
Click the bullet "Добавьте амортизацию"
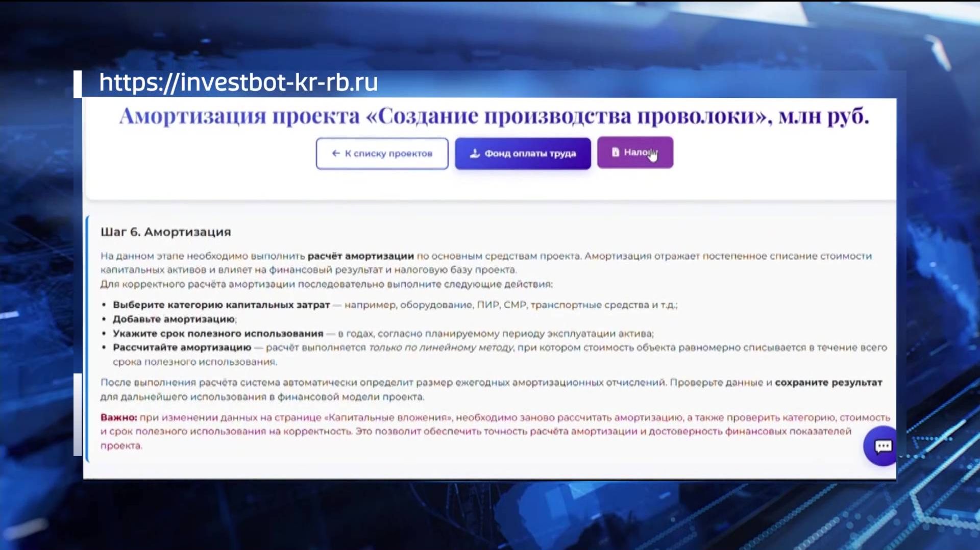174,319
